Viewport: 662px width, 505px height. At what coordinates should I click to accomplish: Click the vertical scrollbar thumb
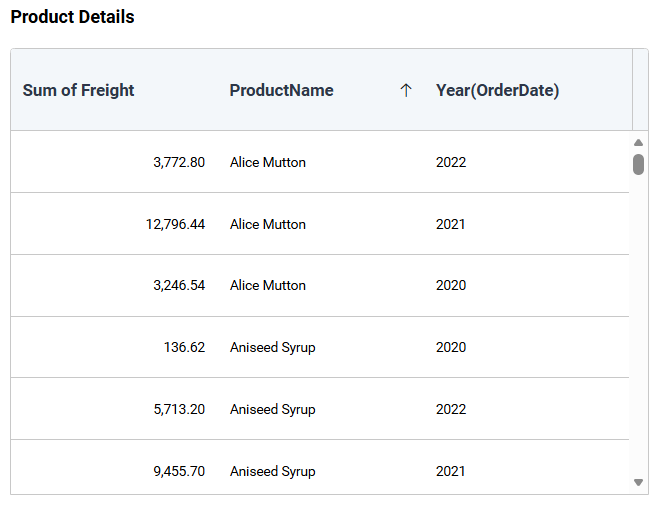click(x=638, y=164)
